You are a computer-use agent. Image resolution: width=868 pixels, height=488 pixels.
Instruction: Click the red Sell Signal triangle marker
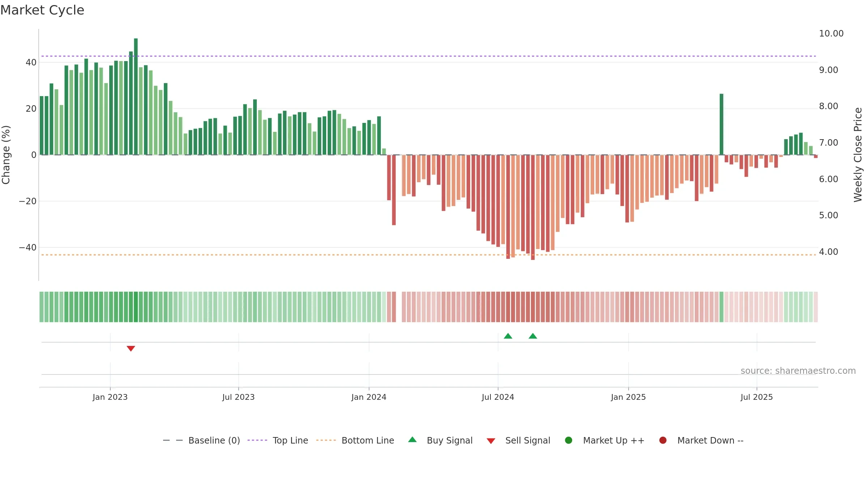131,348
